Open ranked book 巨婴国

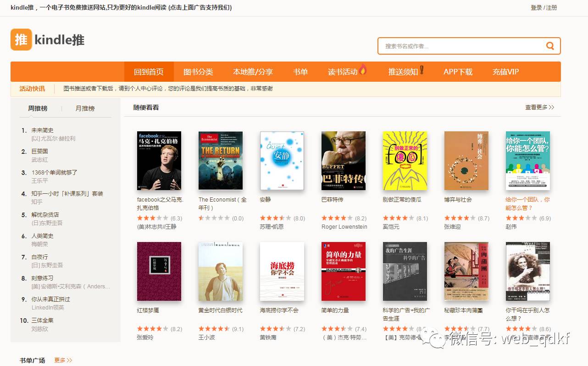tap(39, 152)
